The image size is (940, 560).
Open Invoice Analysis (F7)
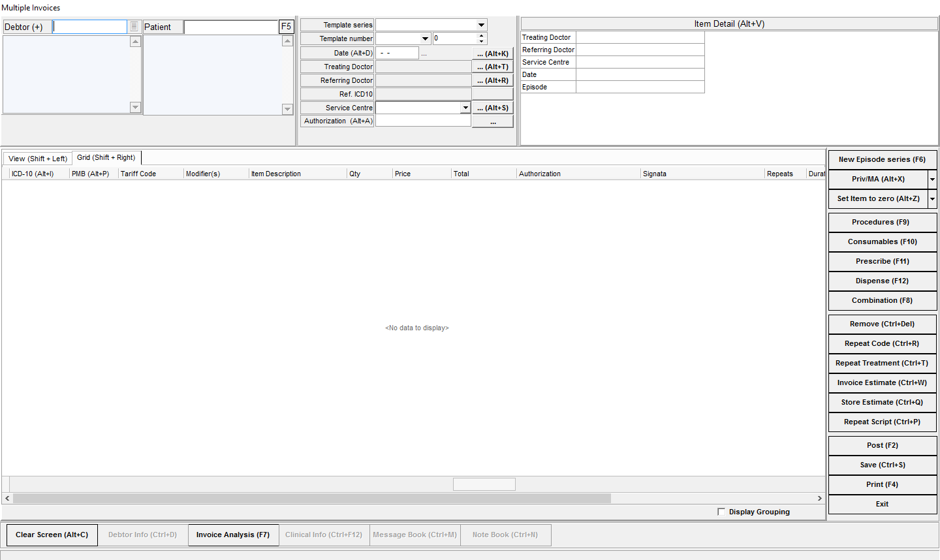(233, 535)
